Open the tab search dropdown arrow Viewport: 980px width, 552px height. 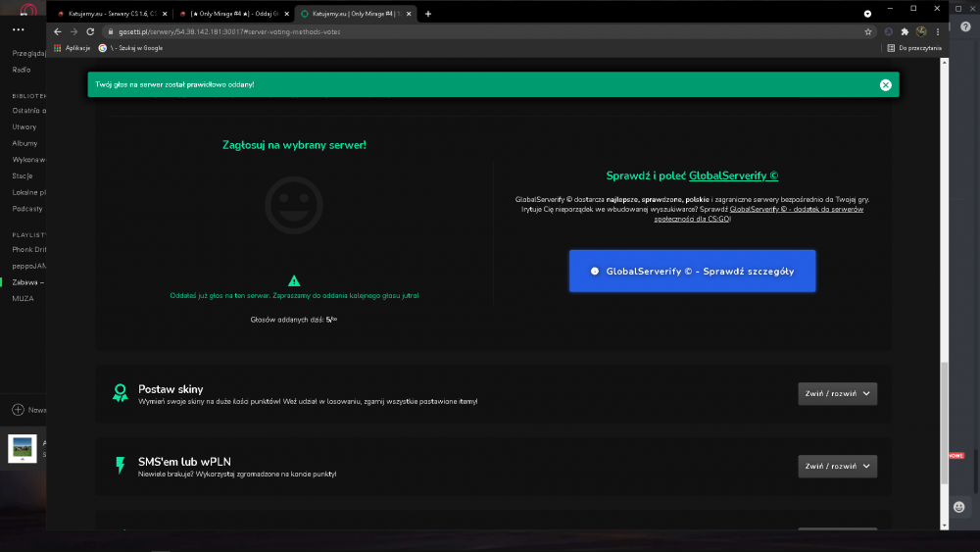tap(867, 14)
